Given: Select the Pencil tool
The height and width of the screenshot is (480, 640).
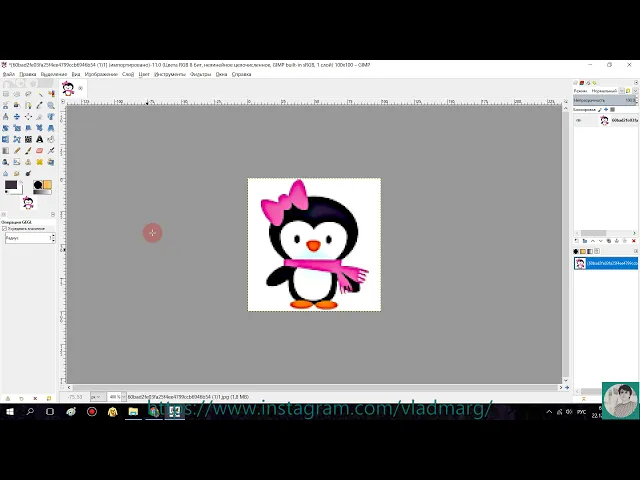Looking at the screenshot, I should (x=17, y=151).
